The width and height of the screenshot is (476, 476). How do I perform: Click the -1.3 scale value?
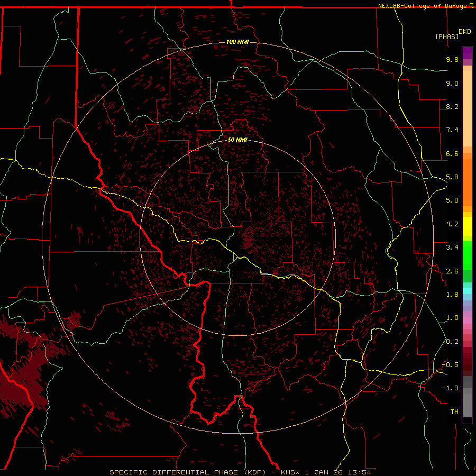coord(450,388)
